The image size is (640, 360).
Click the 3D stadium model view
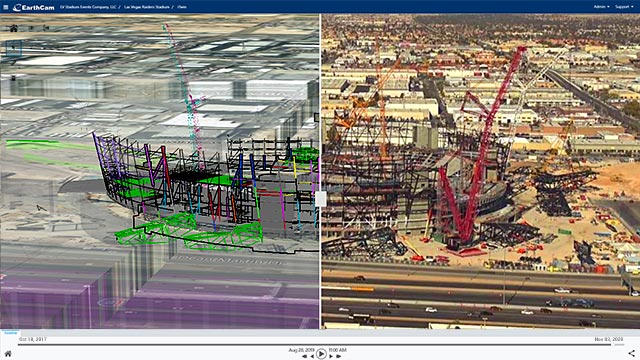[160, 171]
